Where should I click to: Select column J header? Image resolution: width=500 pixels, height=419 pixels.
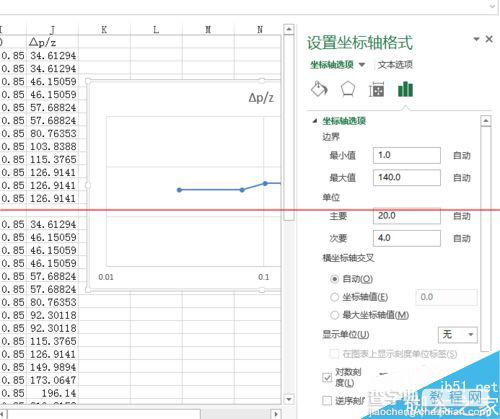(x=52, y=30)
